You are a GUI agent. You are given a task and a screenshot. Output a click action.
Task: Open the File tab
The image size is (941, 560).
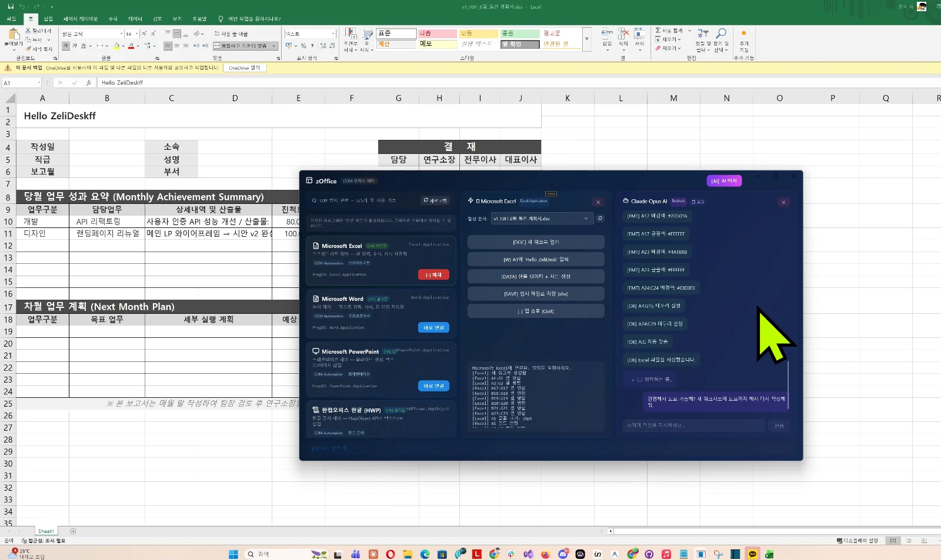pos(11,19)
